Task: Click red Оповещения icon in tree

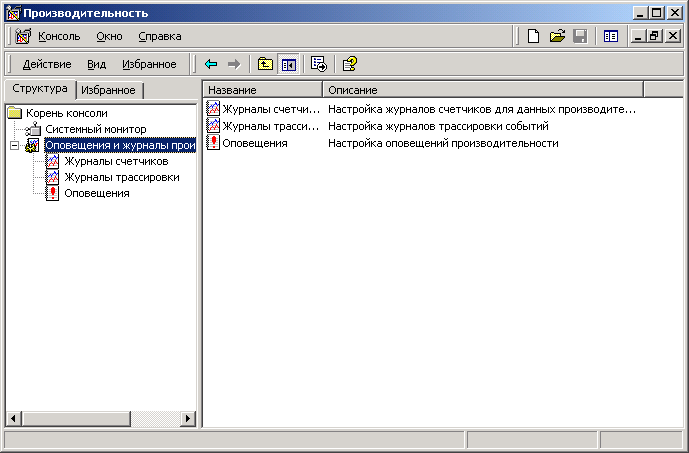Action: [x=52, y=193]
